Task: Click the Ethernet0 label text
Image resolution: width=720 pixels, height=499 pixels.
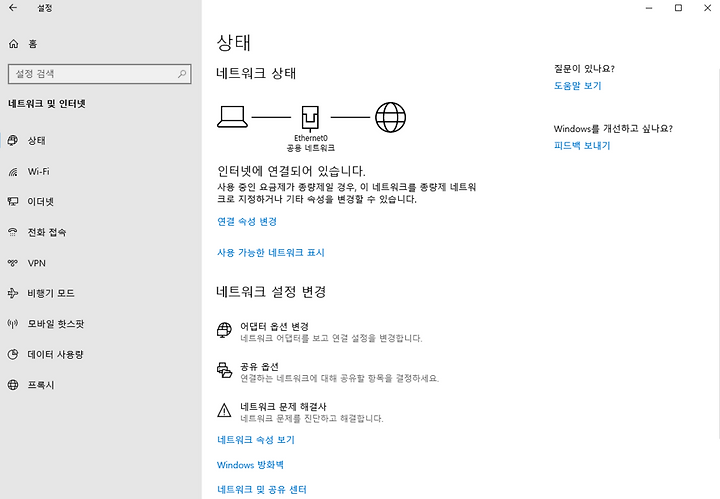Action: [311, 138]
